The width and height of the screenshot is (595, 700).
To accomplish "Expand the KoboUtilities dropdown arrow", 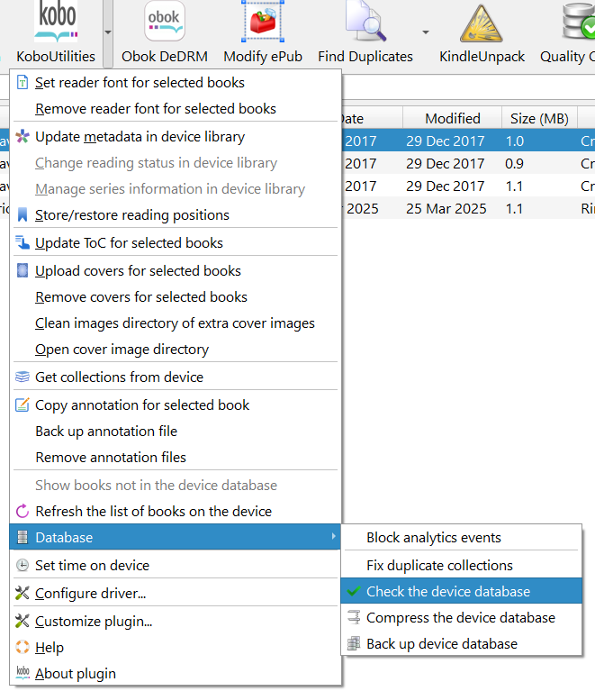I will pos(107,32).
